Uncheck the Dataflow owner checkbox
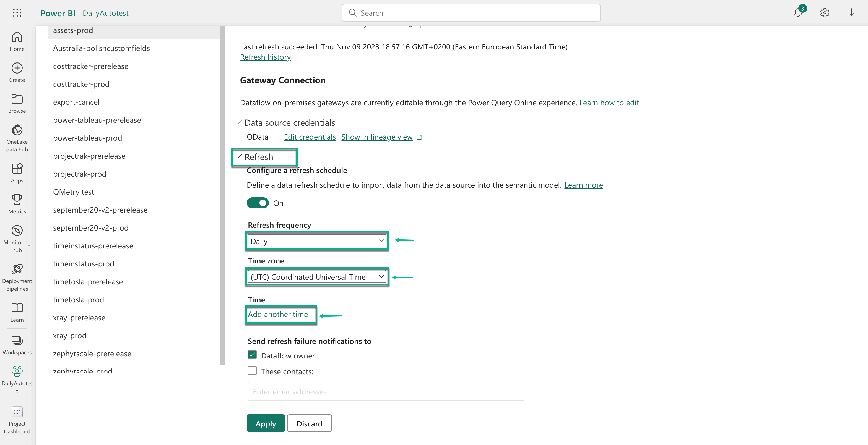Image resolution: width=868 pixels, height=445 pixels. [252, 355]
